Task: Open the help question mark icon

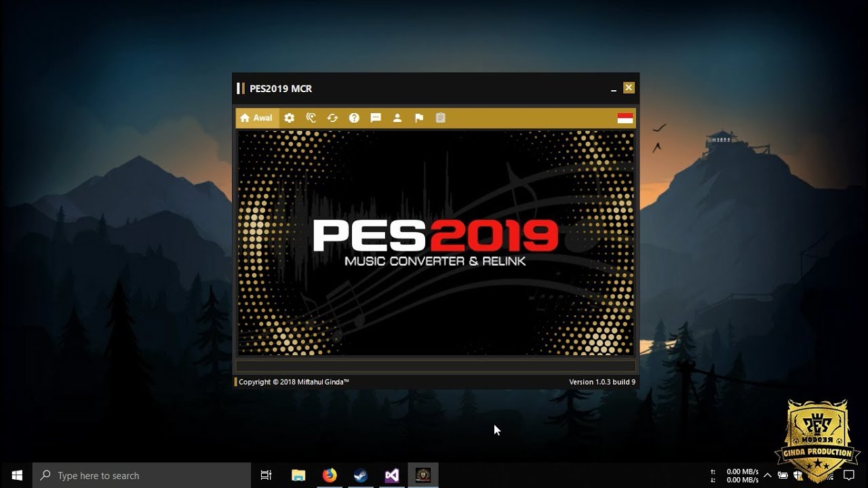Action: [354, 118]
